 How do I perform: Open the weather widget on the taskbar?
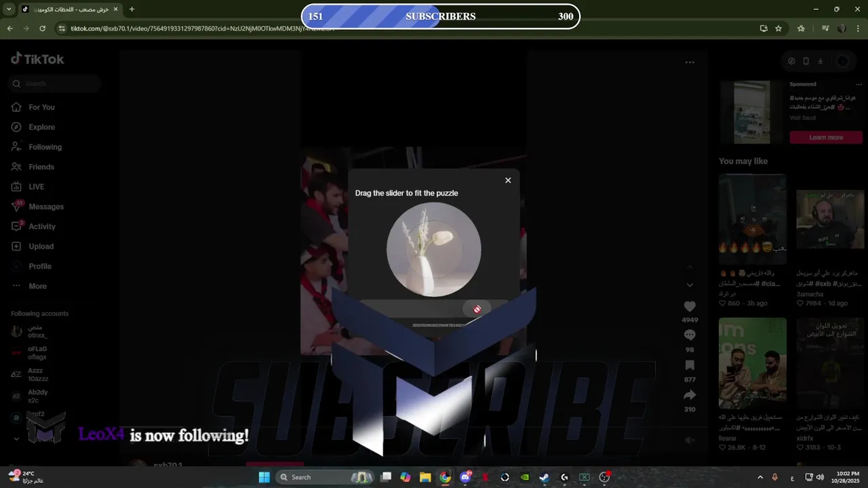click(26, 477)
